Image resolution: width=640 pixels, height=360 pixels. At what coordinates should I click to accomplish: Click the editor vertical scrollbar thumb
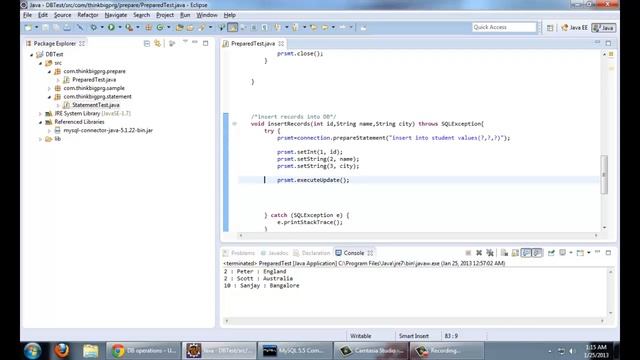[604, 174]
